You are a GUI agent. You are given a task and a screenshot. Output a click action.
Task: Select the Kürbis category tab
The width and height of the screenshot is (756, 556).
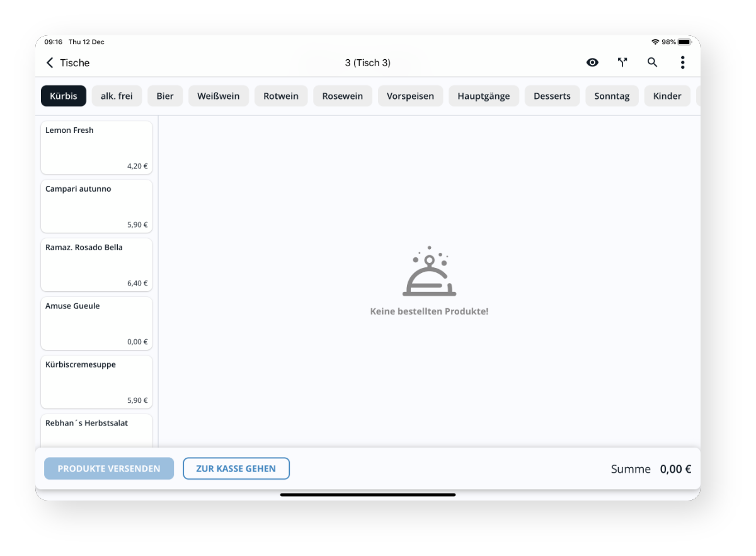[63, 96]
